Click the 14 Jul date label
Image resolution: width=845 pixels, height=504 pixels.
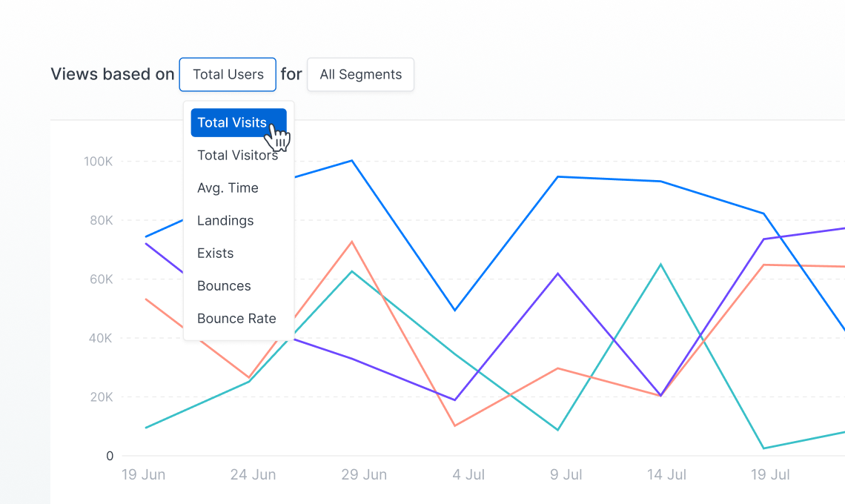(666, 474)
